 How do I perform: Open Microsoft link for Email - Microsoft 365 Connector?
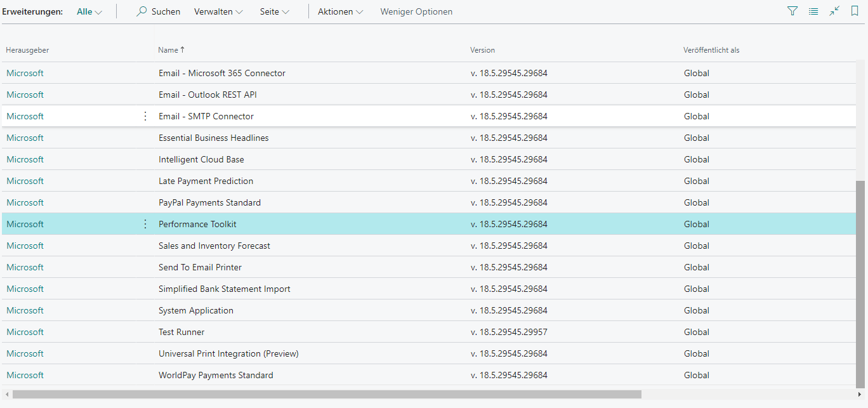[x=25, y=73]
